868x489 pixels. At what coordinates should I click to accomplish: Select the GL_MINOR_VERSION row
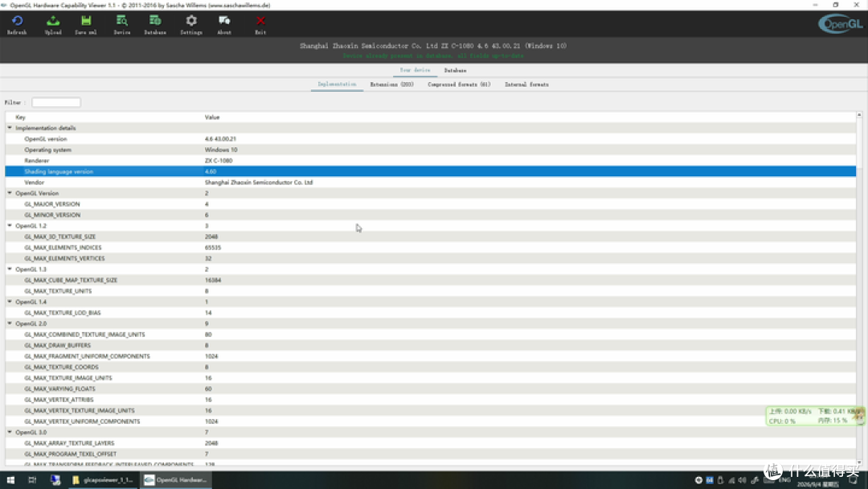[431, 215]
